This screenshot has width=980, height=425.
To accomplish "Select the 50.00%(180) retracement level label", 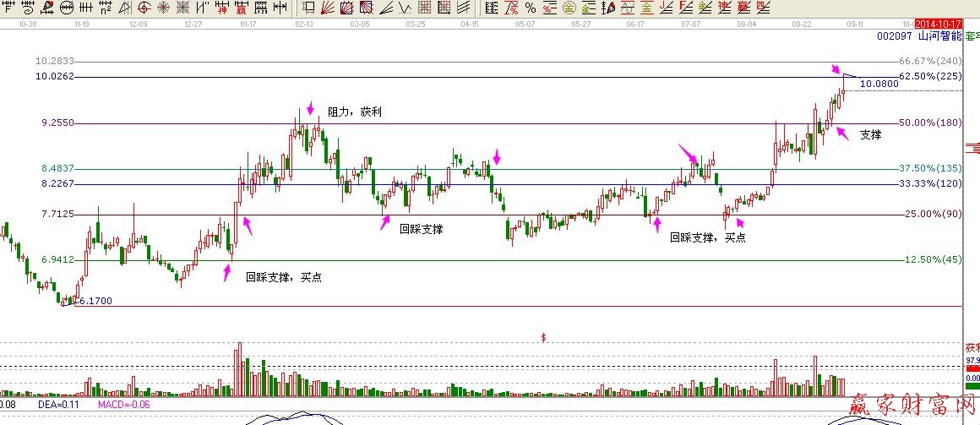I will (930, 123).
